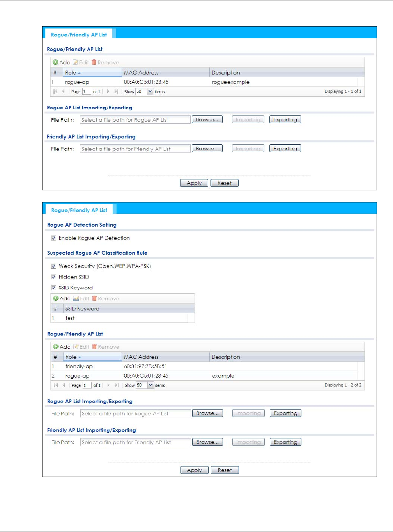The width and height of the screenshot is (393, 532).
Task: Open Show items dropdown in upper AP list
Action: click(150, 91)
